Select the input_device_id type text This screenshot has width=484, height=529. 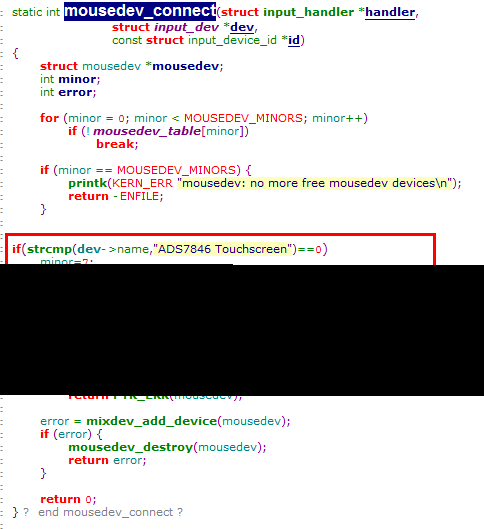232,40
